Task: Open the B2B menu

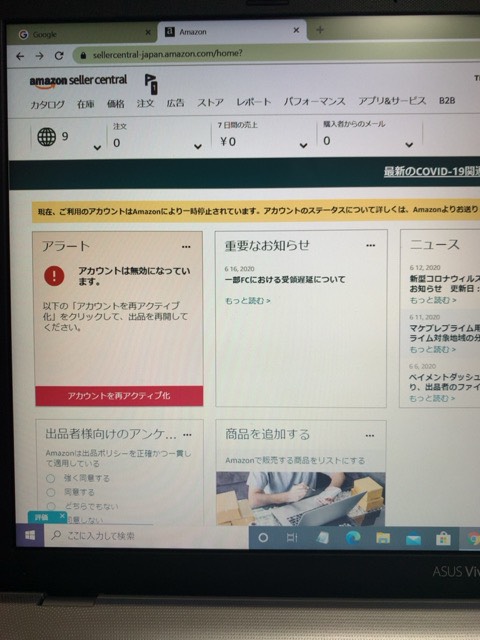Action: [x=447, y=100]
